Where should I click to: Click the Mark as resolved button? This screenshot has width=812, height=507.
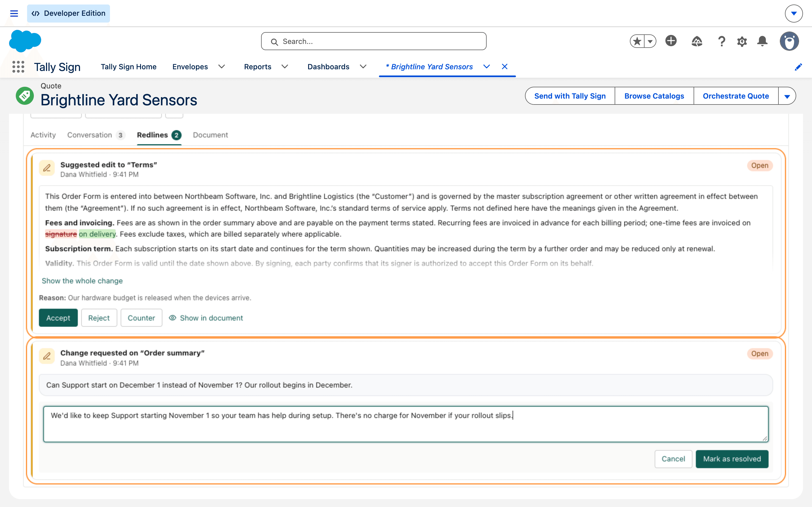point(732,459)
